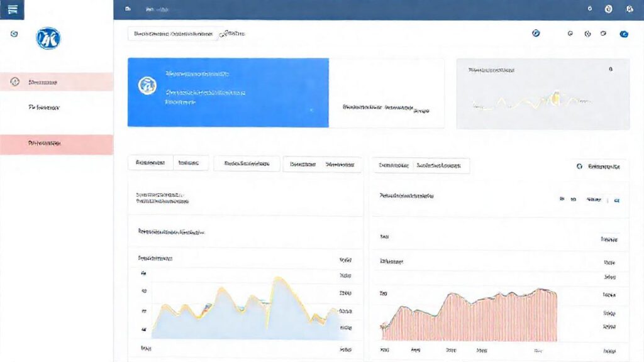Click the circular emblem icon on the blue banner
The height and width of the screenshot is (362, 644).
pyautogui.click(x=147, y=85)
